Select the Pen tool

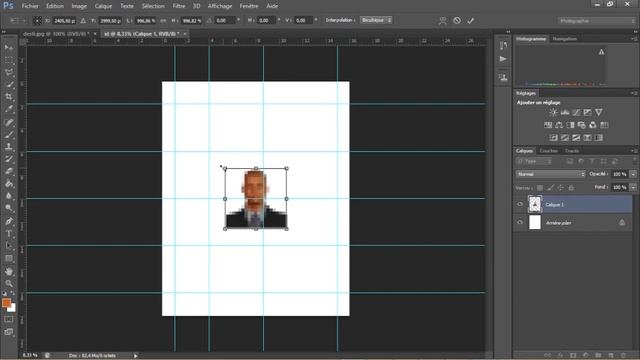pos(9,221)
